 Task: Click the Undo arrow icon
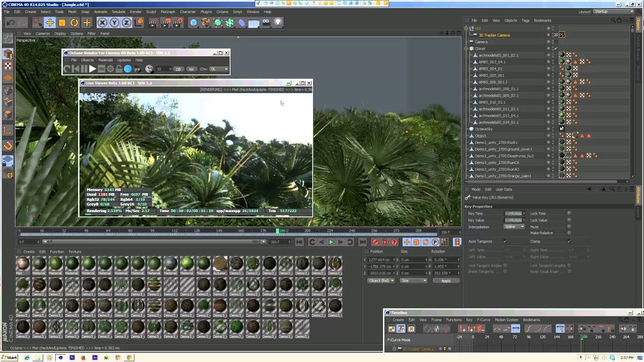tap(11, 23)
